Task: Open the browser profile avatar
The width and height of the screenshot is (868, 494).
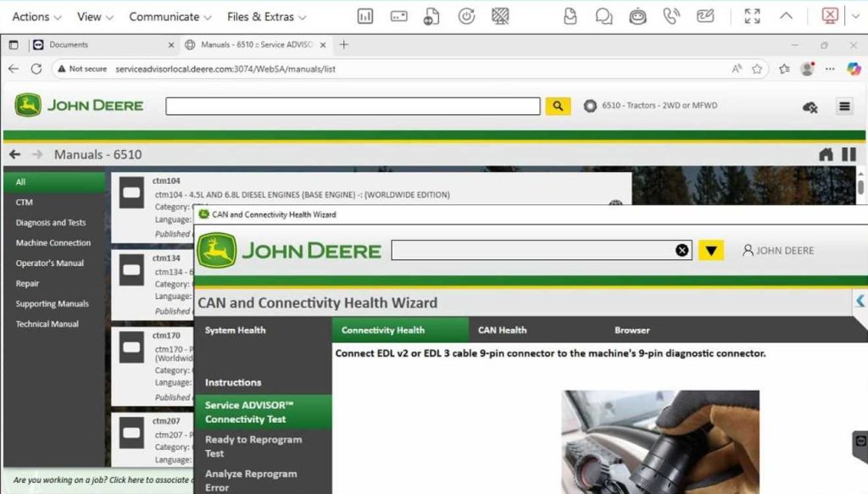Action: 808,69
